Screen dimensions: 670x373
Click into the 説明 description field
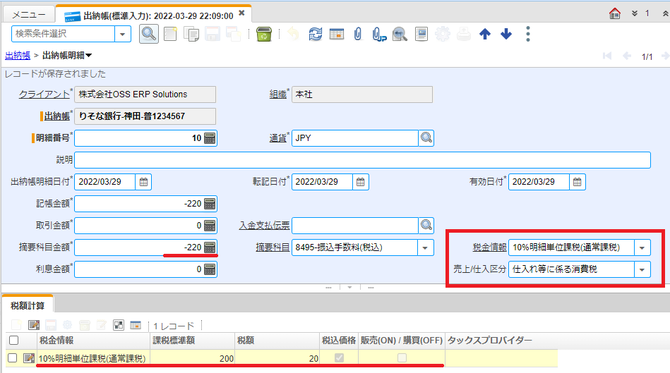[362, 160]
